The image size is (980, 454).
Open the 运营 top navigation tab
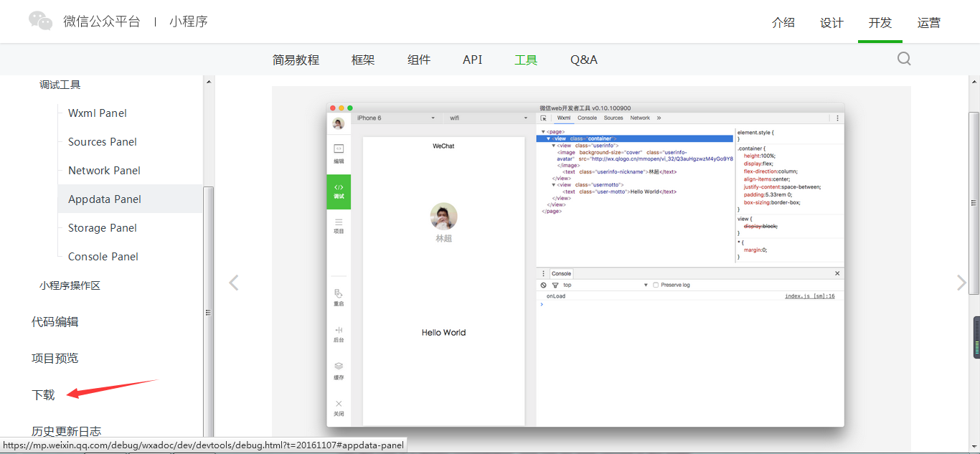click(x=928, y=22)
